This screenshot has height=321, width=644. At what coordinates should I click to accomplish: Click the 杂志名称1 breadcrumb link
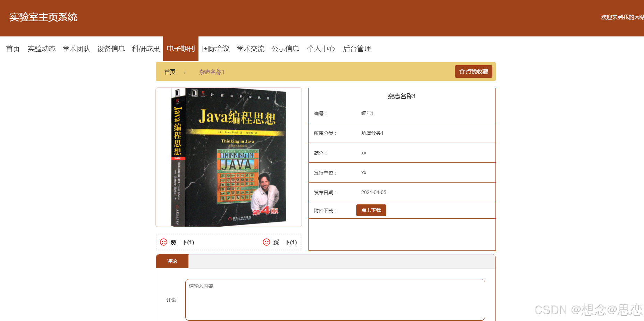212,72
